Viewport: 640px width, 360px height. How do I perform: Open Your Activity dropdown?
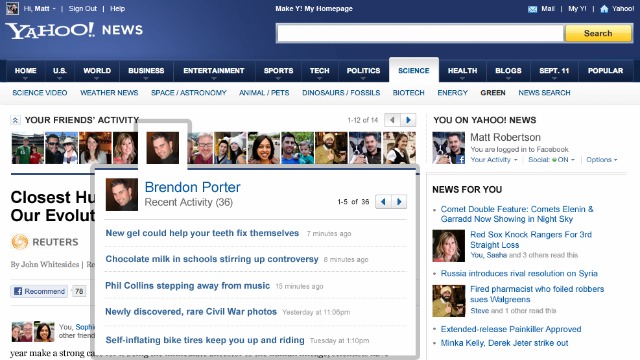pos(494,160)
